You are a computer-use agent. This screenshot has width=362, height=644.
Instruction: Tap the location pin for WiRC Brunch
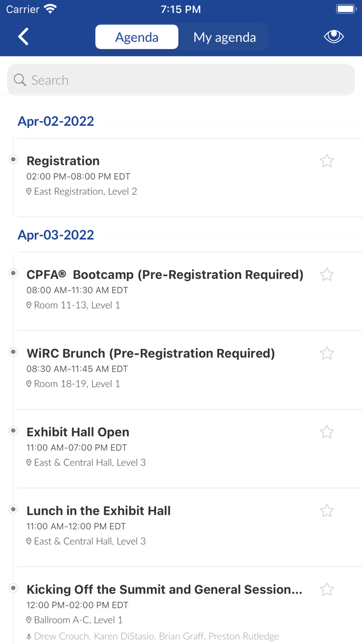coord(29,384)
